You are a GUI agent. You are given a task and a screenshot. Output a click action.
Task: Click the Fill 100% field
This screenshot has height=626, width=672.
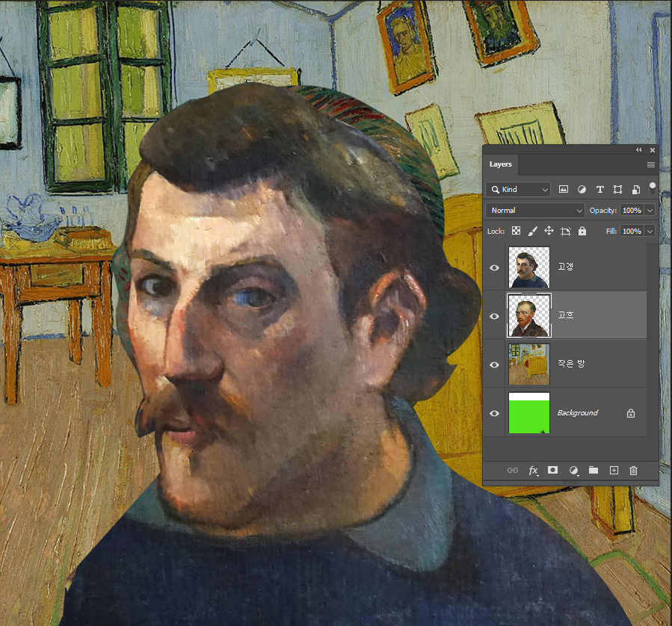(x=632, y=232)
